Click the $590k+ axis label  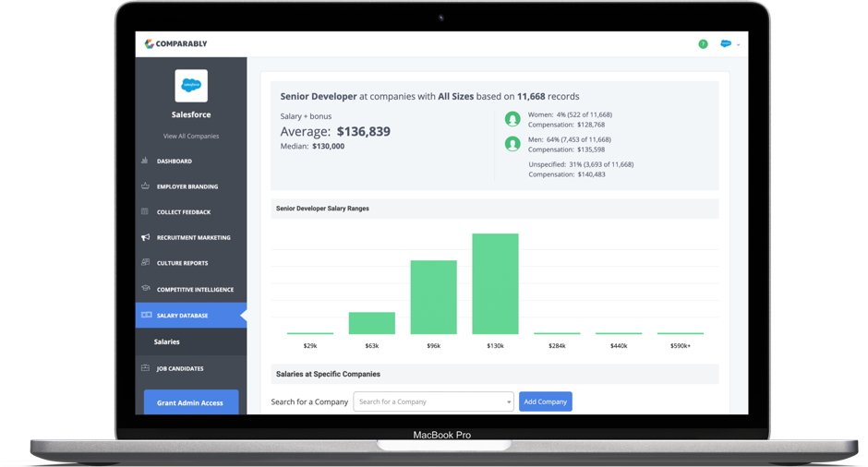pos(681,346)
